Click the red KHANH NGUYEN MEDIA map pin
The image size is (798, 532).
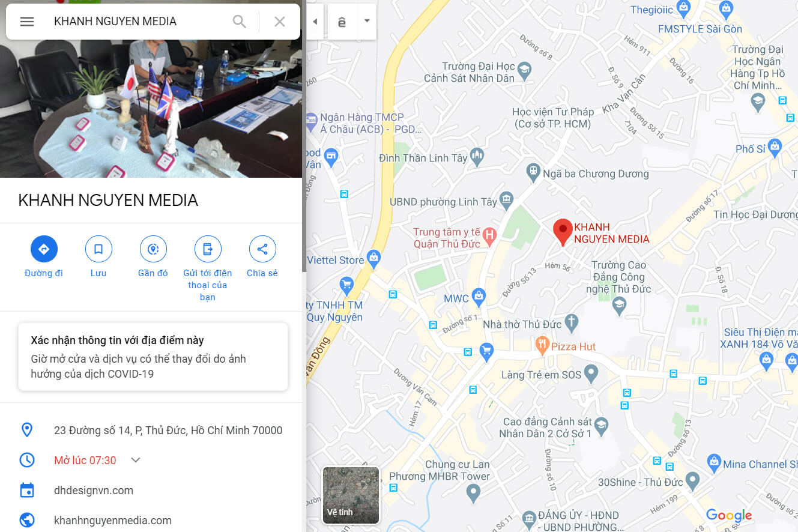(563, 232)
